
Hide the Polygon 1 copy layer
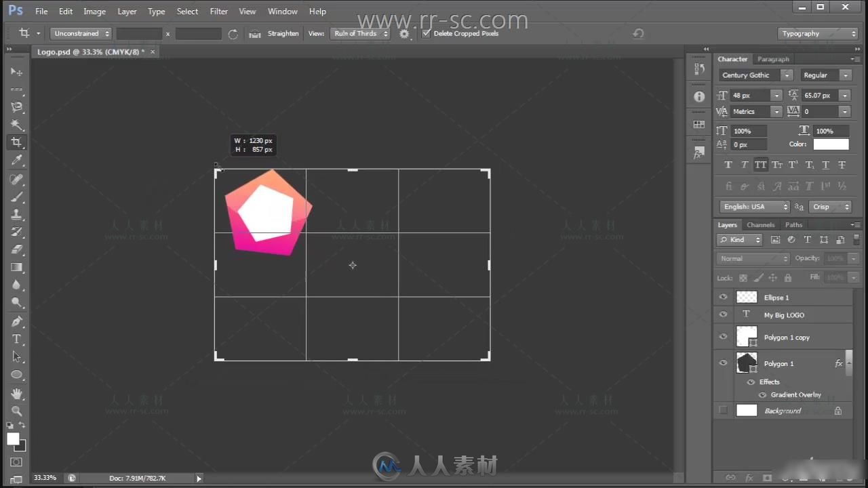point(723,336)
